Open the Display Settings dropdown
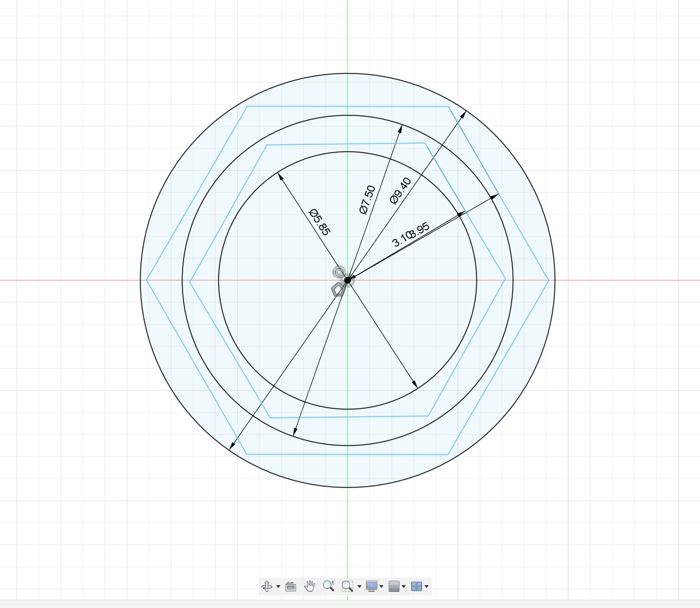 point(383,586)
